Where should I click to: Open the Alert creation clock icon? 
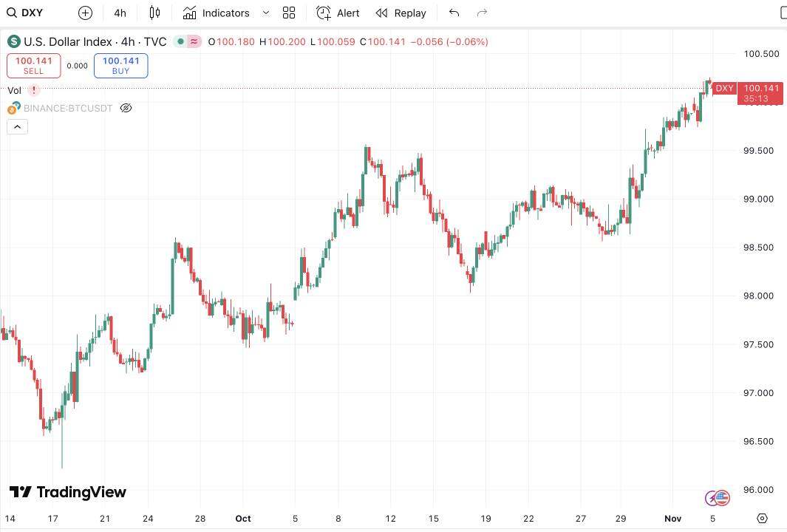click(323, 13)
